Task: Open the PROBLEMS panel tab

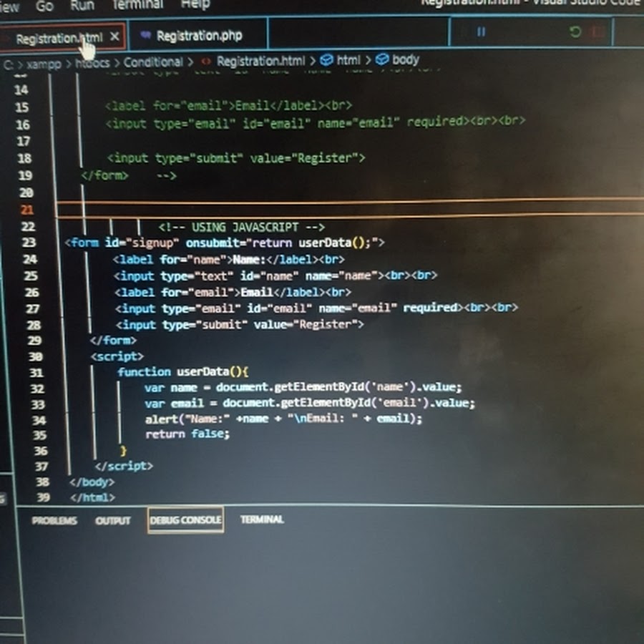Action: (54, 520)
